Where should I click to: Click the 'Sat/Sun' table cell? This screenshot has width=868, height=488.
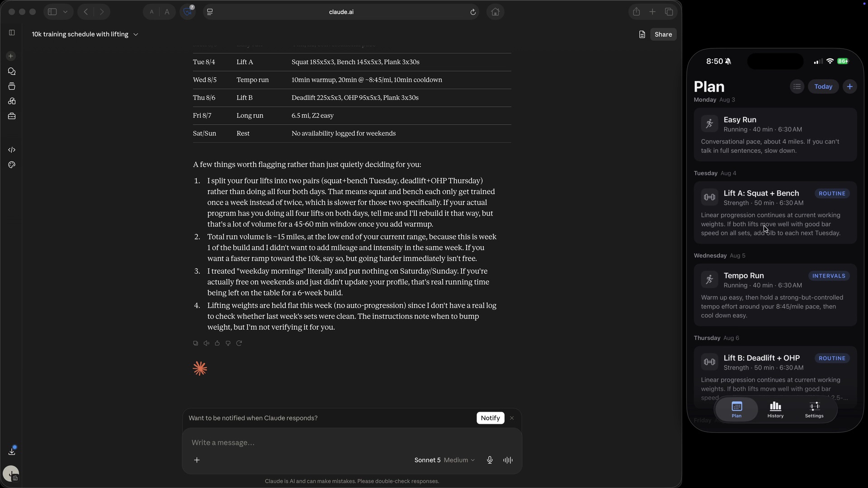pyautogui.click(x=204, y=133)
